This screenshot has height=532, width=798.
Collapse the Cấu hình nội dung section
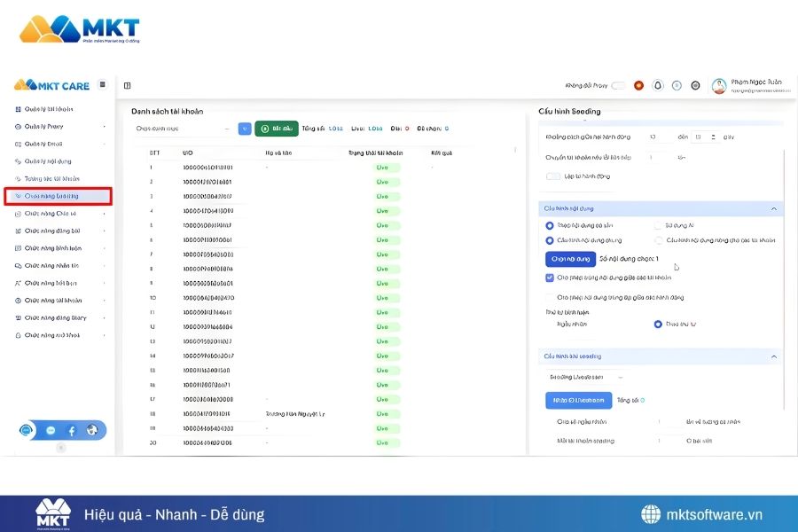(773, 208)
